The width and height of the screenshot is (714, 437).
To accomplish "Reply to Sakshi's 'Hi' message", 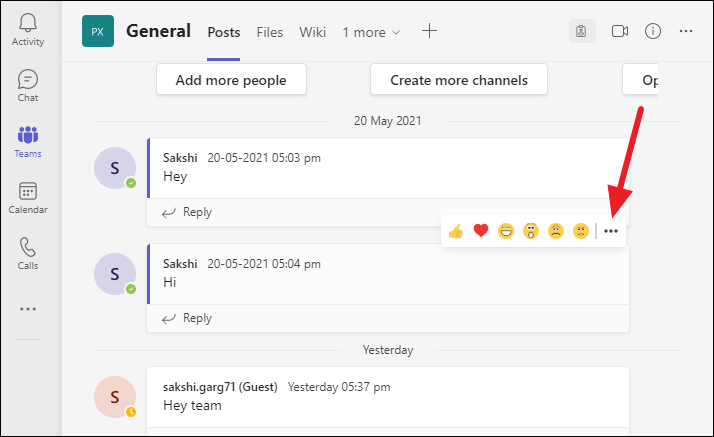I will (x=187, y=318).
